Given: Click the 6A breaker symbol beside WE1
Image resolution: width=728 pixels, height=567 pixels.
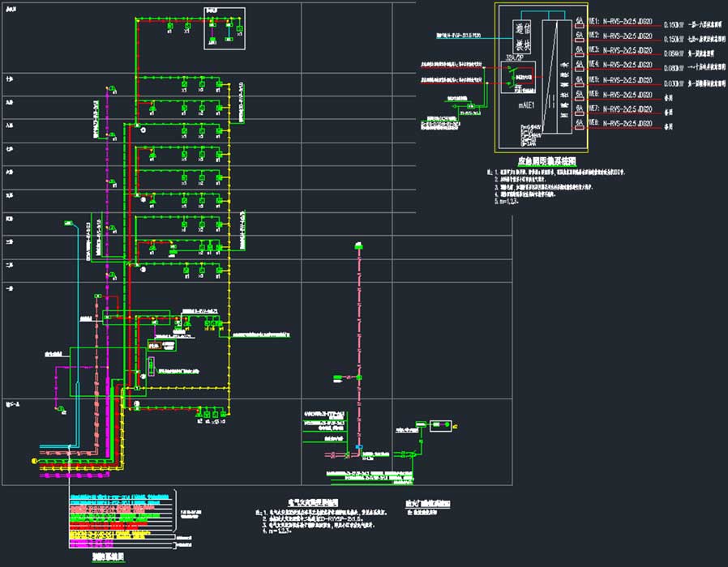Looking at the screenshot, I should click(580, 23).
